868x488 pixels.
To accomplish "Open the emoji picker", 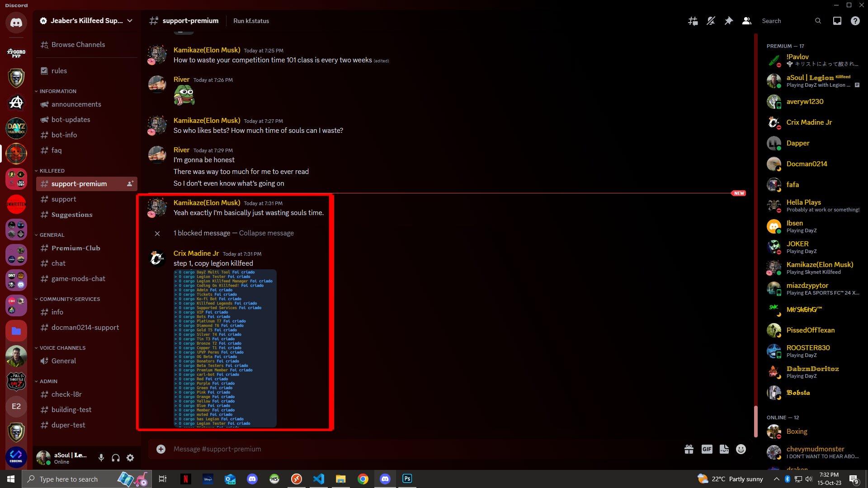I will click(741, 449).
